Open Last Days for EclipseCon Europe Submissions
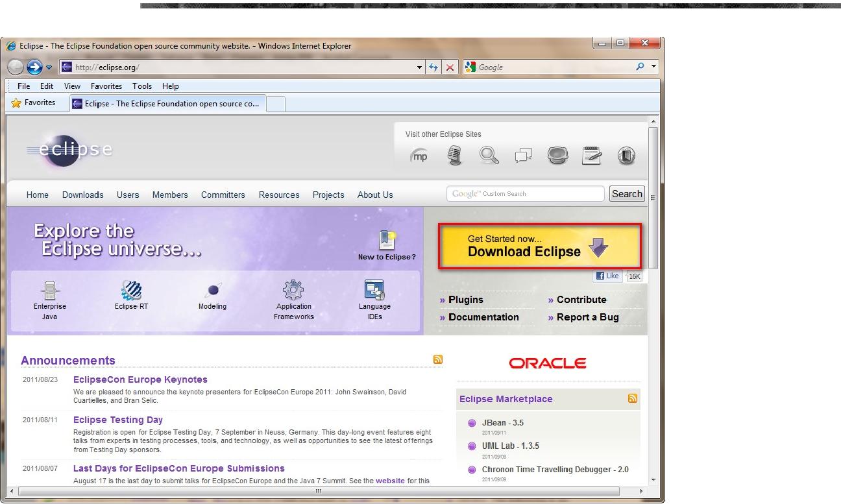 pyautogui.click(x=179, y=468)
